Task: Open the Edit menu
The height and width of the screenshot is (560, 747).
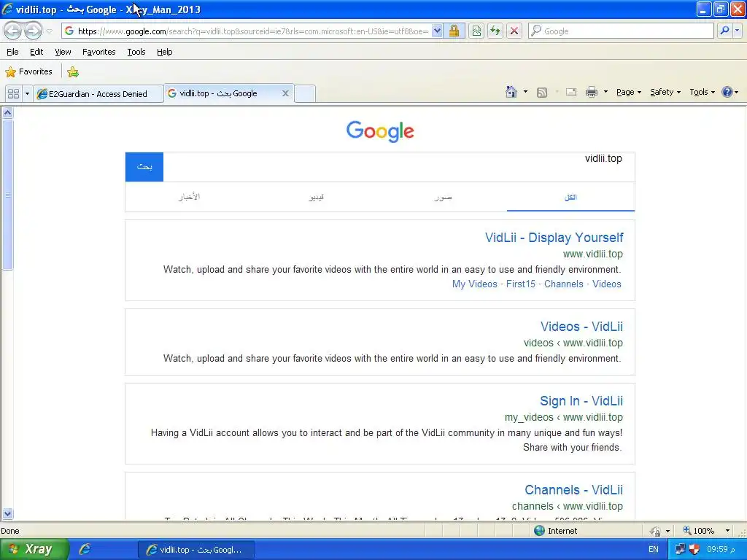Action: point(36,52)
